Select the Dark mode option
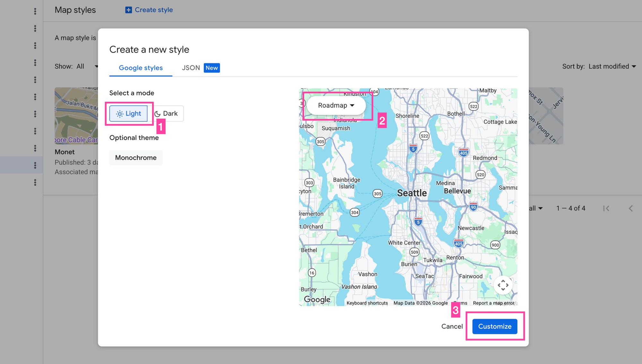The height and width of the screenshot is (364, 642). [x=166, y=113]
